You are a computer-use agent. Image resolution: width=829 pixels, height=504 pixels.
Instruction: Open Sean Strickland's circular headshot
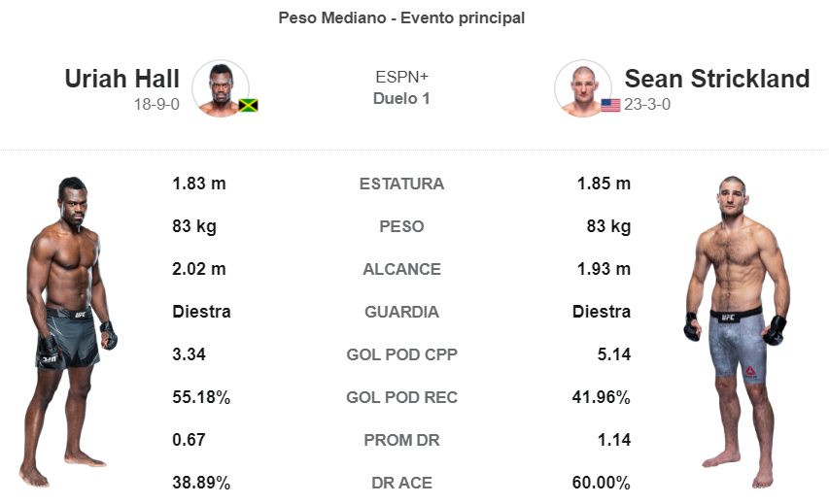(x=582, y=88)
